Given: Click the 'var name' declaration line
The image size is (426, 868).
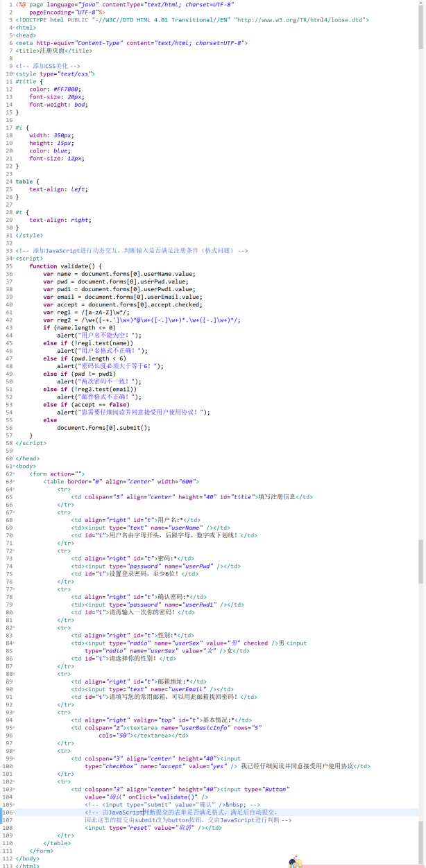Looking at the screenshot, I should coord(119,274).
